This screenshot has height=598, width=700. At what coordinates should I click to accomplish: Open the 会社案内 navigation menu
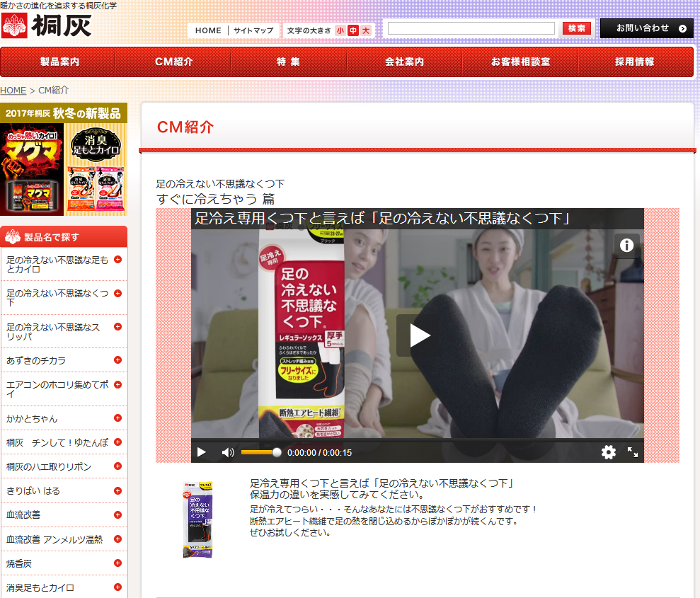coord(404,62)
